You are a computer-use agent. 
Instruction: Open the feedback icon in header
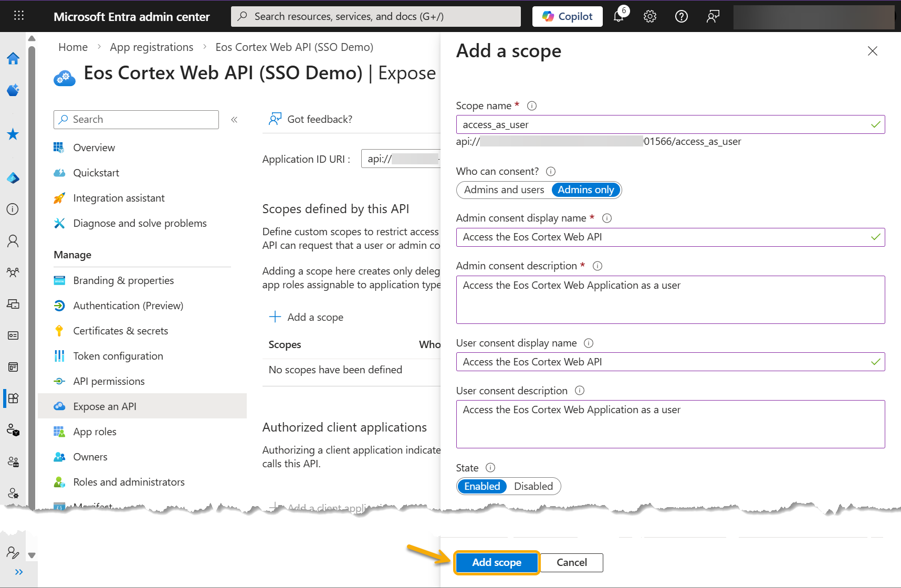tap(713, 16)
